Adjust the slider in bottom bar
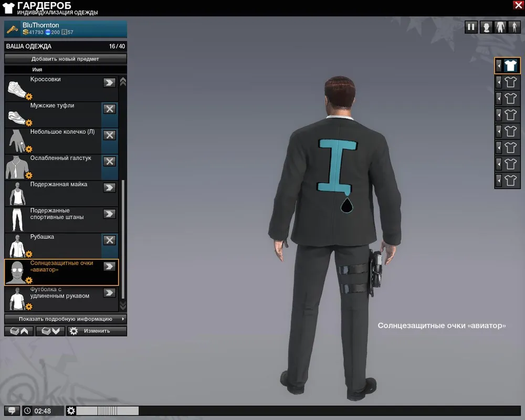 click(x=108, y=411)
